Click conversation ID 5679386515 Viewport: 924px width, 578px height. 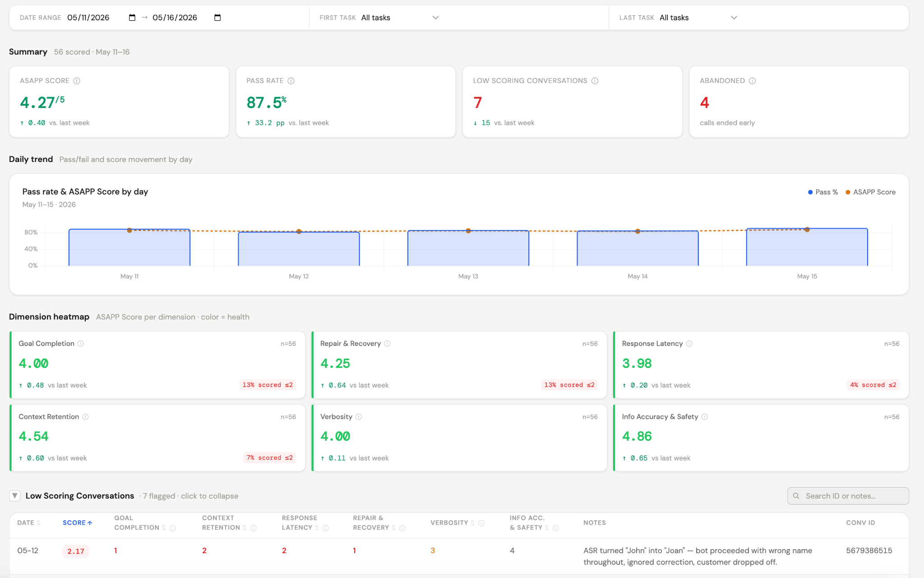click(x=869, y=550)
